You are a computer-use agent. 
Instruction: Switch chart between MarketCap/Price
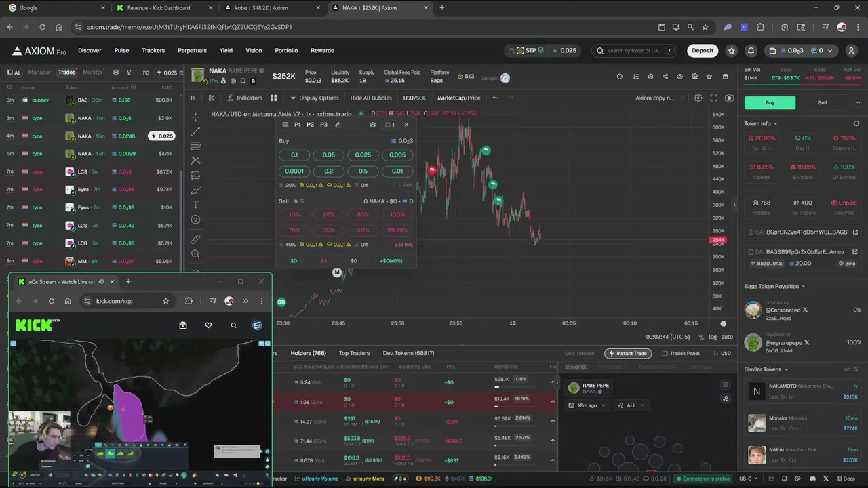pyautogui.click(x=458, y=98)
